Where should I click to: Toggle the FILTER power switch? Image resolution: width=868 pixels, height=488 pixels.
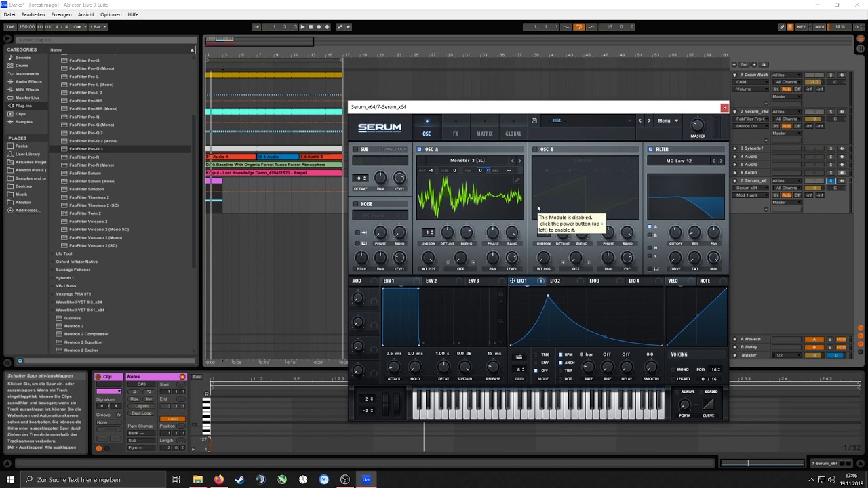tap(650, 149)
